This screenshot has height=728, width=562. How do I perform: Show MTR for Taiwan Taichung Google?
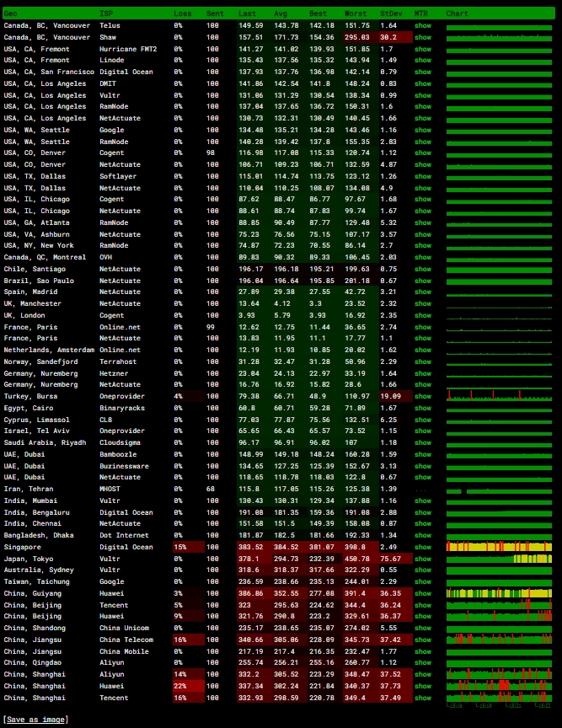pos(423,581)
